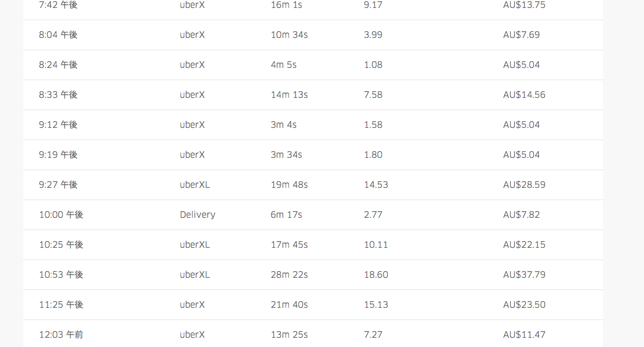This screenshot has width=644, height=347.
Task: Click the AU$14.56 fare amount
Action: [x=524, y=95]
